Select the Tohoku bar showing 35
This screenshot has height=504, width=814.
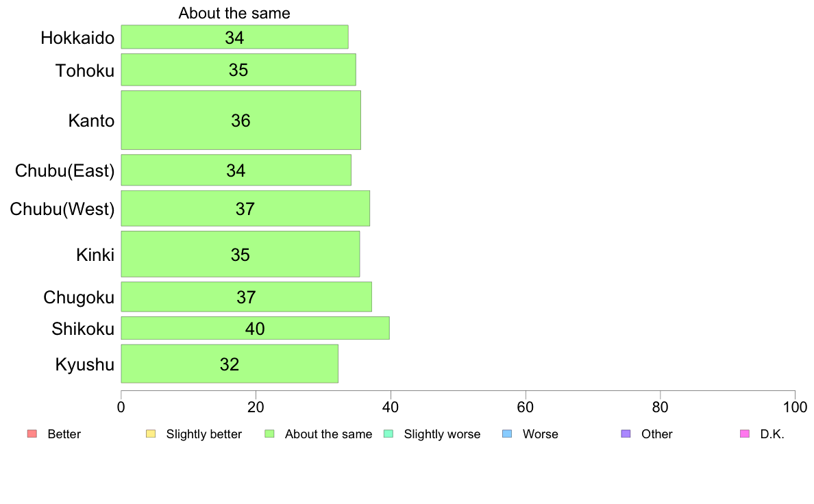point(238,70)
